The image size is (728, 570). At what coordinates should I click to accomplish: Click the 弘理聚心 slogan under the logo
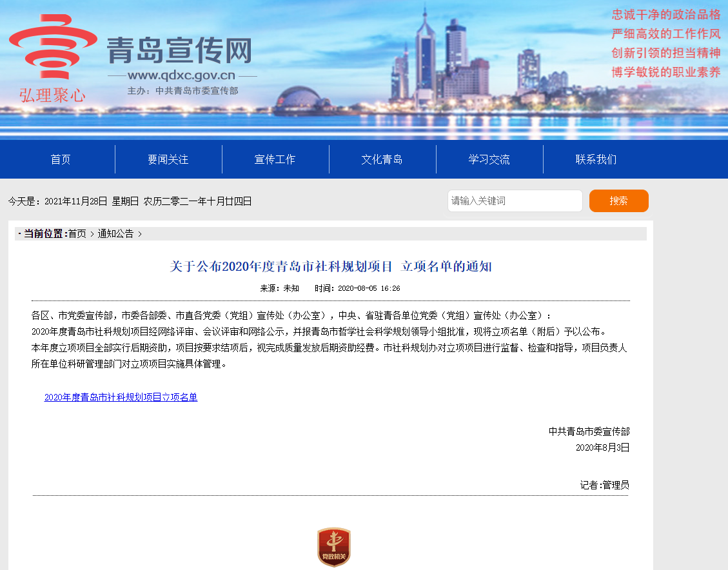[52, 95]
